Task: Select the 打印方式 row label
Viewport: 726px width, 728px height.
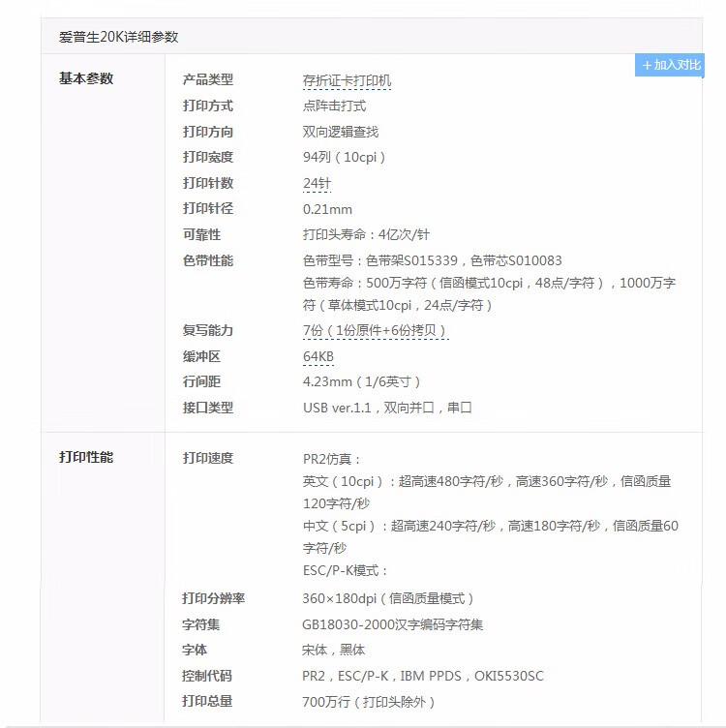Action: pyautogui.click(x=207, y=106)
